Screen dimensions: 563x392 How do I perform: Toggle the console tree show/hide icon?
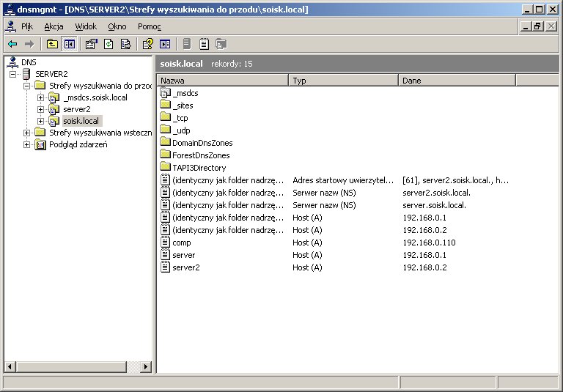(70, 44)
